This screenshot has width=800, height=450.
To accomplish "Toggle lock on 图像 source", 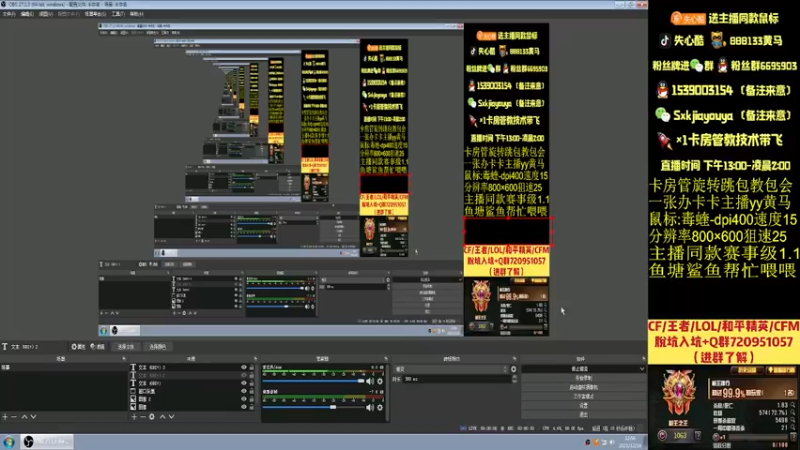I will [252, 407].
